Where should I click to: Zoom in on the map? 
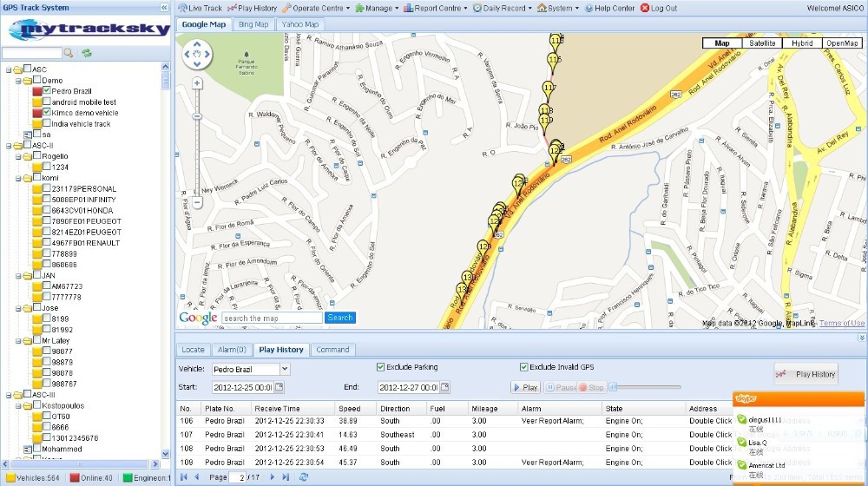click(x=198, y=83)
